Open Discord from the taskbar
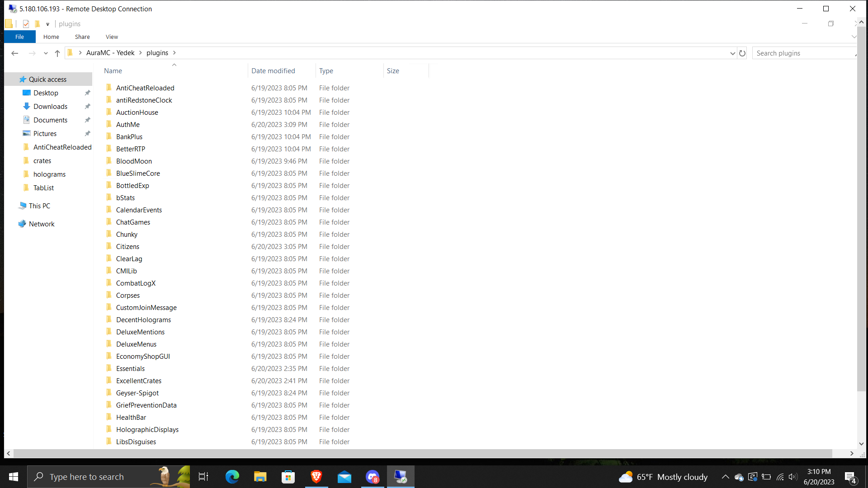This screenshot has width=868, height=488. point(373,477)
